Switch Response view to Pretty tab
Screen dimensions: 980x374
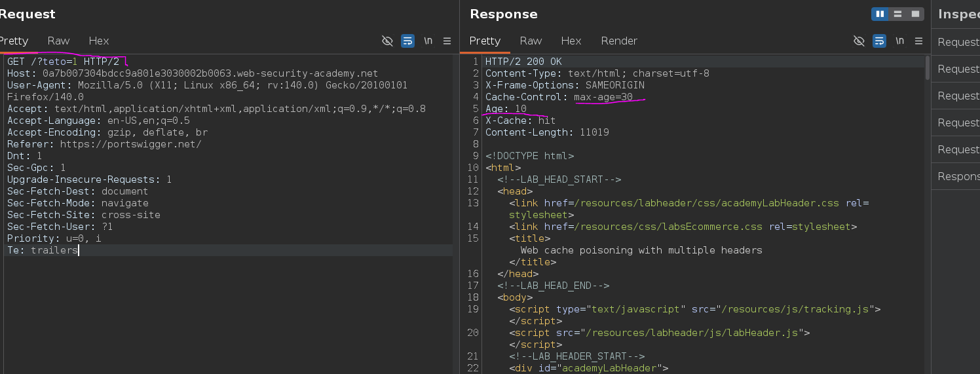click(x=485, y=41)
